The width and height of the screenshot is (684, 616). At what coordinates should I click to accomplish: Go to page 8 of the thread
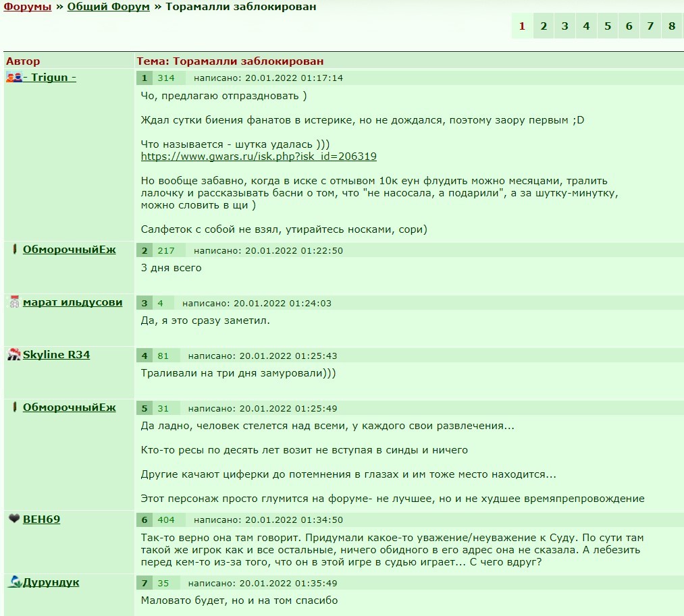click(672, 26)
